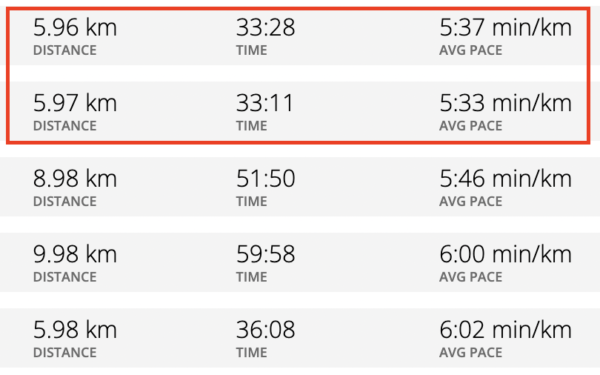The height and width of the screenshot is (375, 600).
Task: Click DISTANCE label under 5.96 km
Action: 65,50
